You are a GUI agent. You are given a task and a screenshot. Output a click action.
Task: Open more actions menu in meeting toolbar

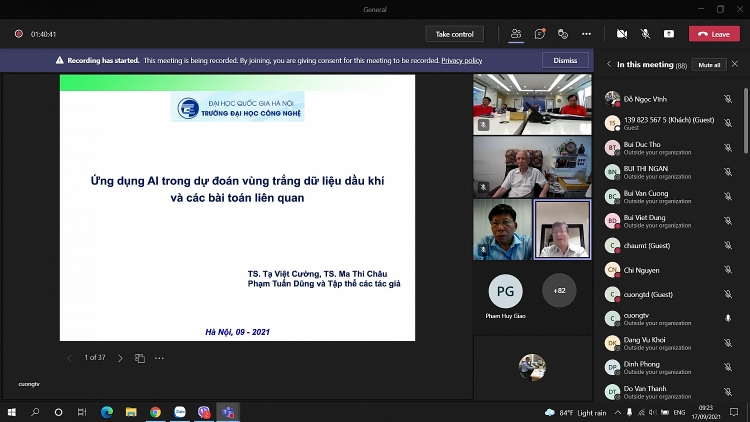pos(587,33)
